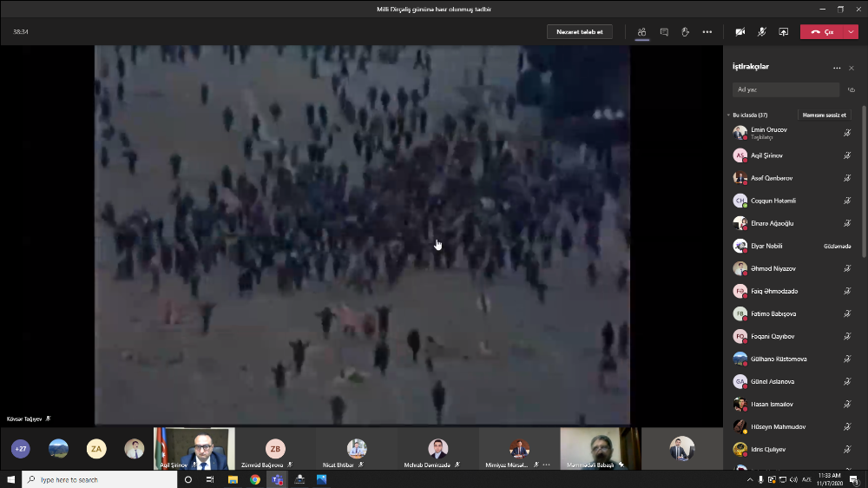
Task: Click the share invite icon beside search field
Action: point(852,89)
